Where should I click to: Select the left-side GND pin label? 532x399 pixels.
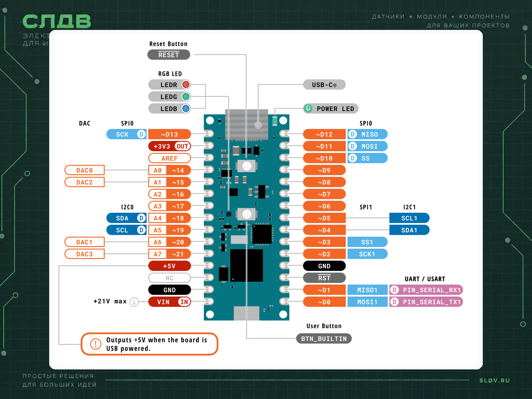170,290
